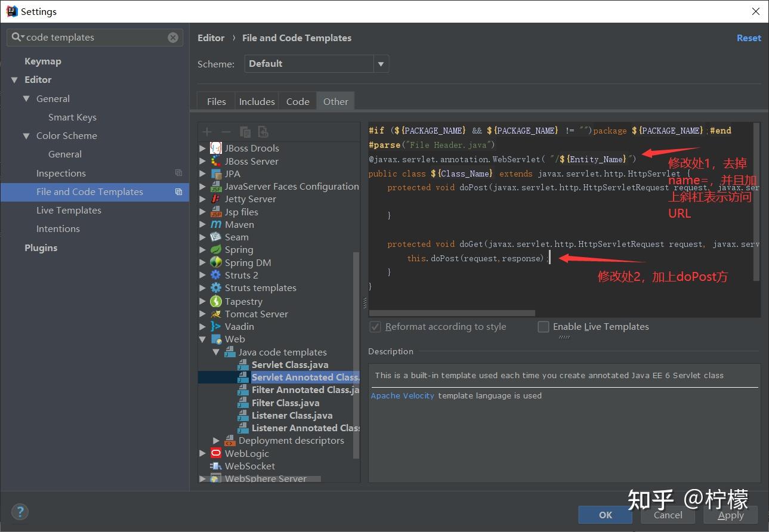This screenshot has width=769, height=532.
Task: Click the JBoss Drools icon
Action: pos(216,148)
